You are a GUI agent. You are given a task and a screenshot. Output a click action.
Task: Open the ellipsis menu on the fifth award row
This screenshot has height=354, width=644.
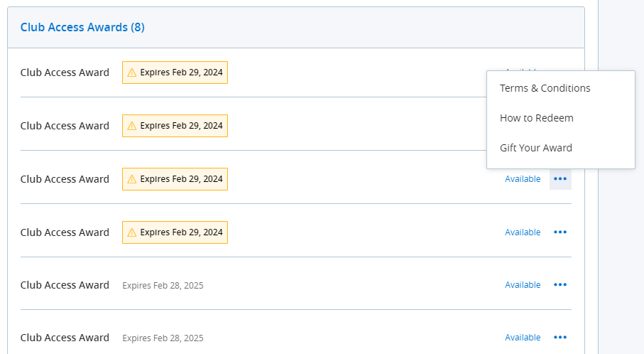560,285
